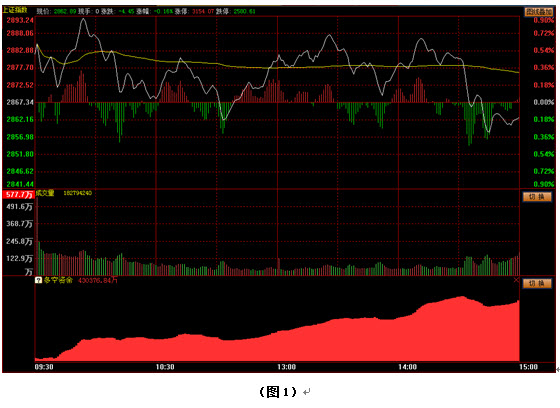Click the 0.00% percentage axis label
Viewport: 560px width, 408px height.
pos(544,102)
